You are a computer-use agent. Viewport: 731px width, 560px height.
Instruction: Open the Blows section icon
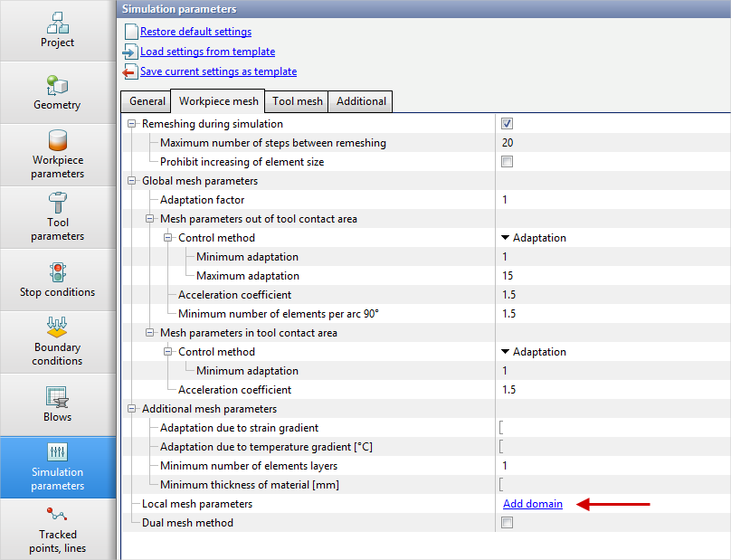coord(57,397)
